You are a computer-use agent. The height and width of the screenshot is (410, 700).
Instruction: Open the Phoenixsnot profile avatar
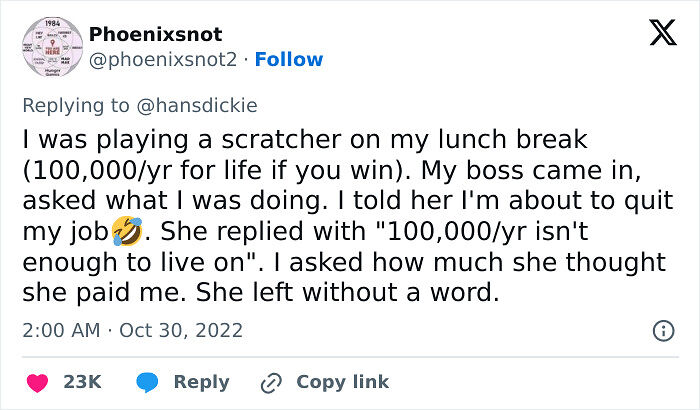[x=49, y=47]
